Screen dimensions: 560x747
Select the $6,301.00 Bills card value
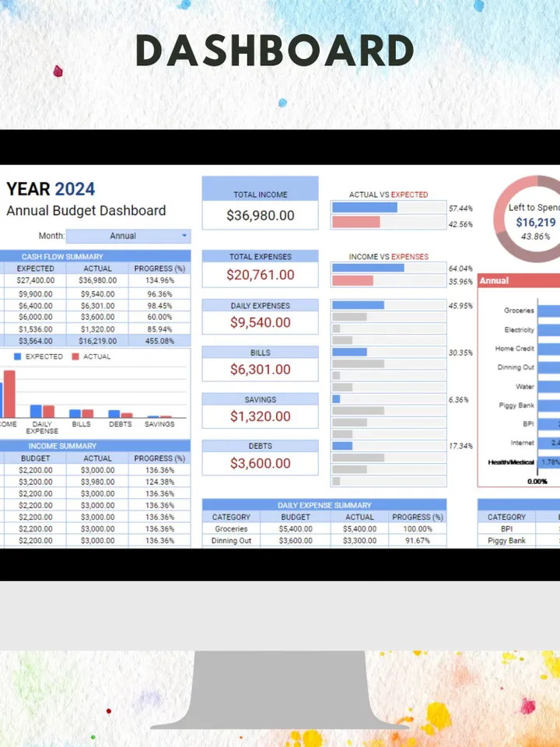261,369
